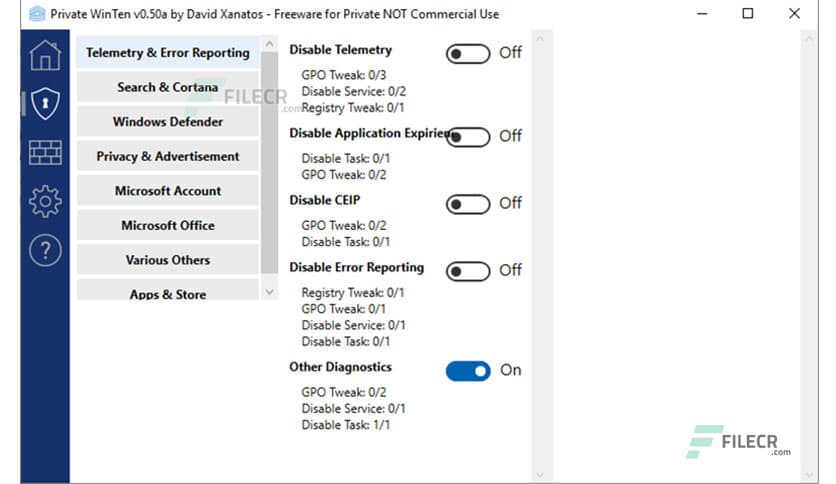The image size is (836, 484).
Task: Click the Private WinTen app icon in title bar
Action: click(37, 14)
